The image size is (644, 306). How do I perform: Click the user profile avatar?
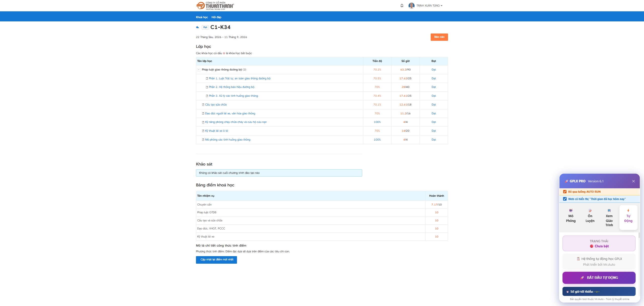(411, 6)
